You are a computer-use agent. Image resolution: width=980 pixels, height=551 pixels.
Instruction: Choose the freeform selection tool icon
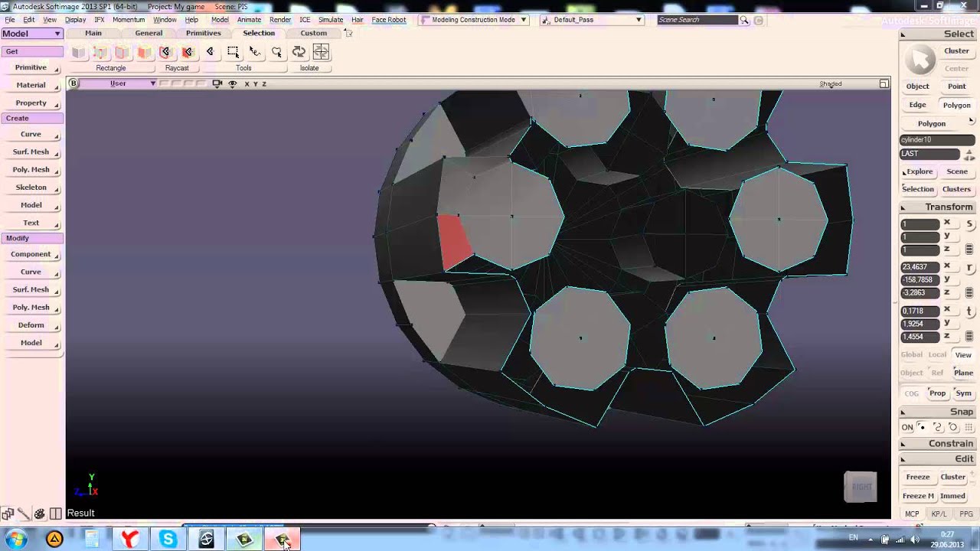tap(255, 51)
